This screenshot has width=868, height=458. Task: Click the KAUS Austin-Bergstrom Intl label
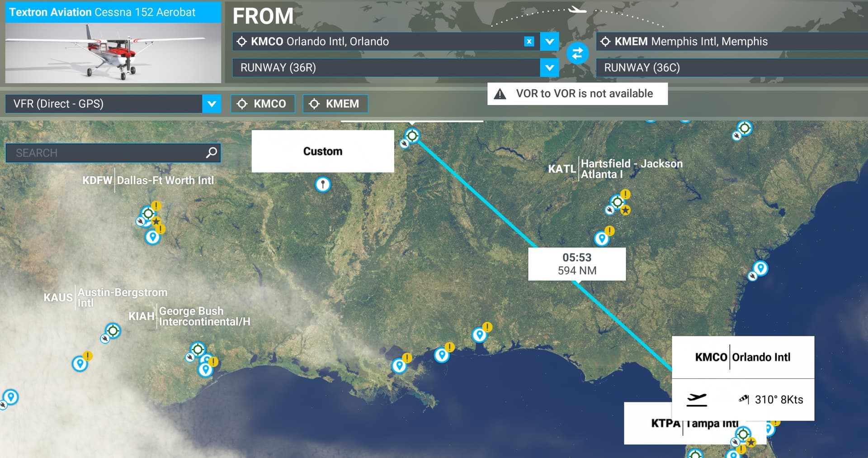pyautogui.click(x=105, y=297)
